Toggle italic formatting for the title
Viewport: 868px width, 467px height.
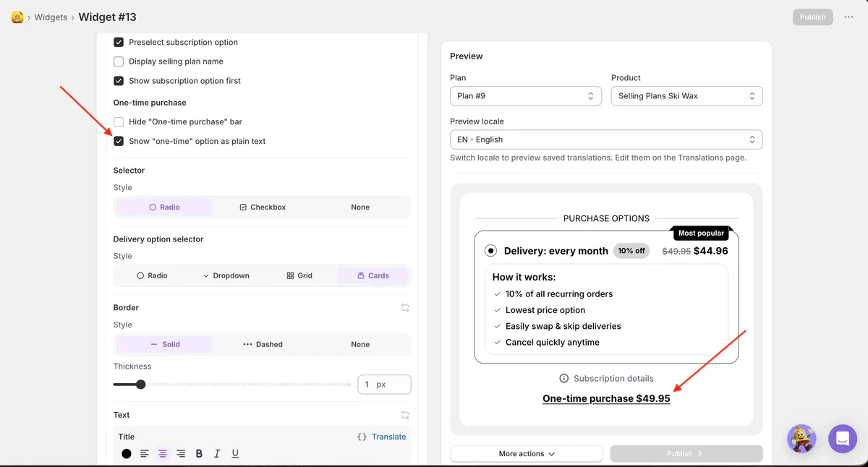[x=217, y=454]
